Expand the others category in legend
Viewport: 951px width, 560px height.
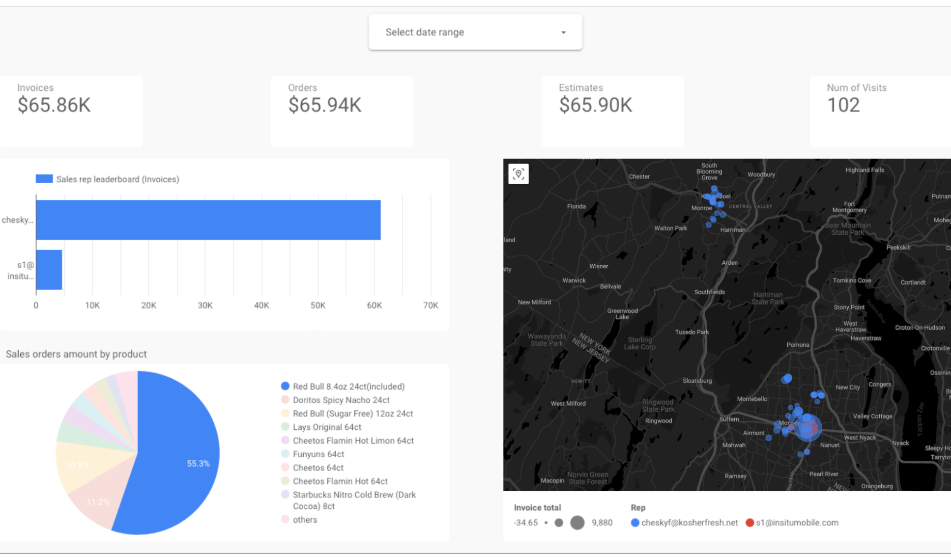click(303, 519)
